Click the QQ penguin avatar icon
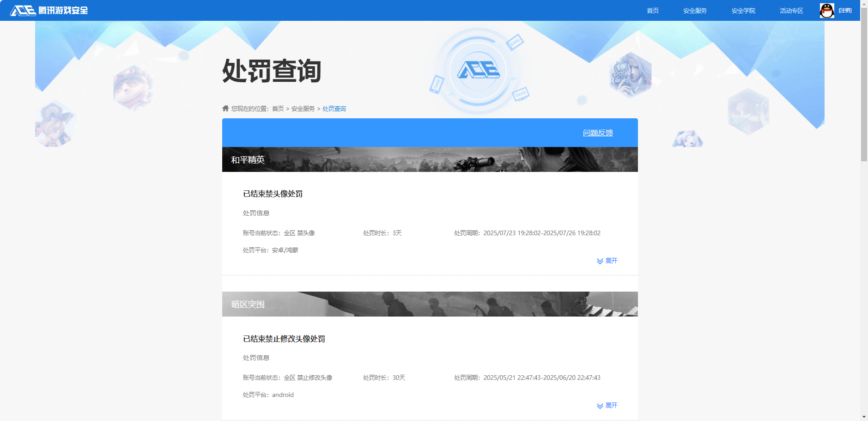 click(x=827, y=11)
